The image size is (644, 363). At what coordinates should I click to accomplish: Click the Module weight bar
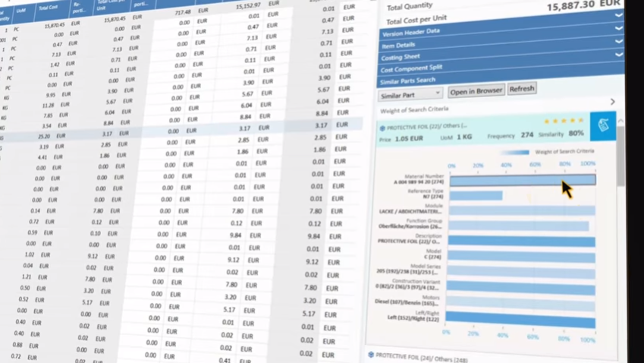click(522, 210)
